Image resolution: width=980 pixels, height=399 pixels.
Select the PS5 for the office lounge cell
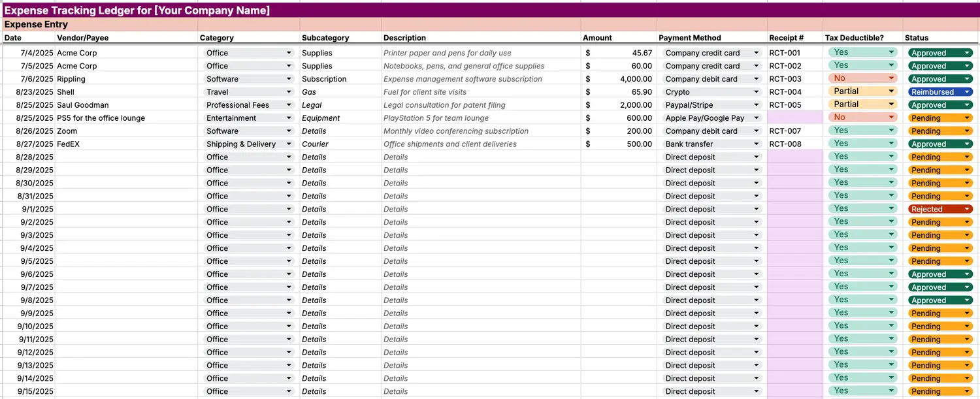click(127, 118)
